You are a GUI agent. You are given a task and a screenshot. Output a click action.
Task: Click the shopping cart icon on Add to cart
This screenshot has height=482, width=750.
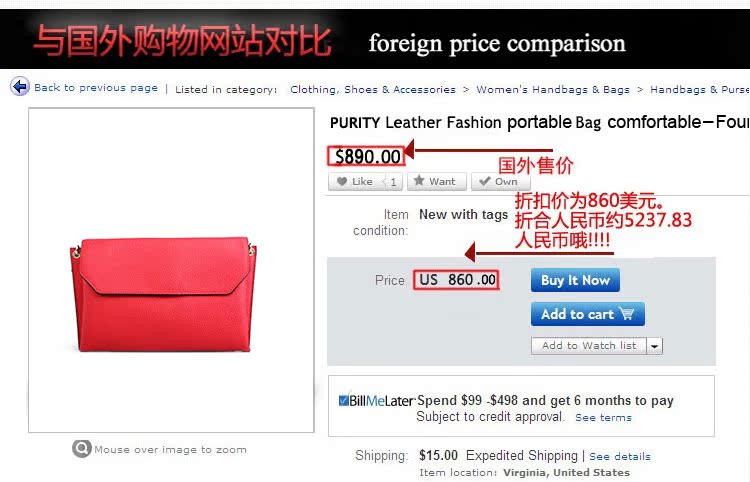coord(627,314)
